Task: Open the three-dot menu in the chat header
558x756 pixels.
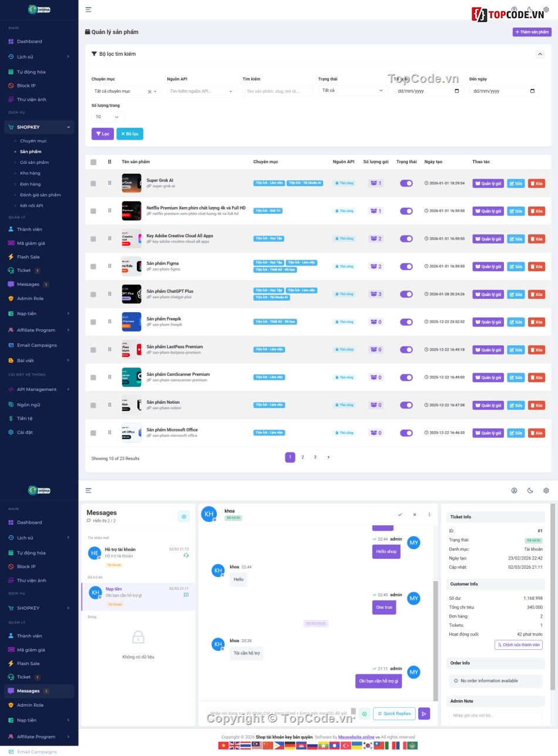Action: pos(429,514)
